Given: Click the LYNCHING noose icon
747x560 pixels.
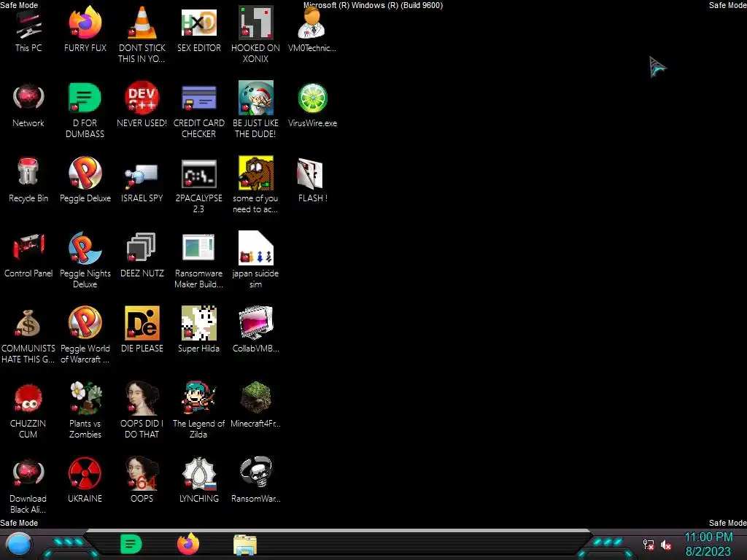Looking at the screenshot, I should pyautogui.click(x=198, y=472).
